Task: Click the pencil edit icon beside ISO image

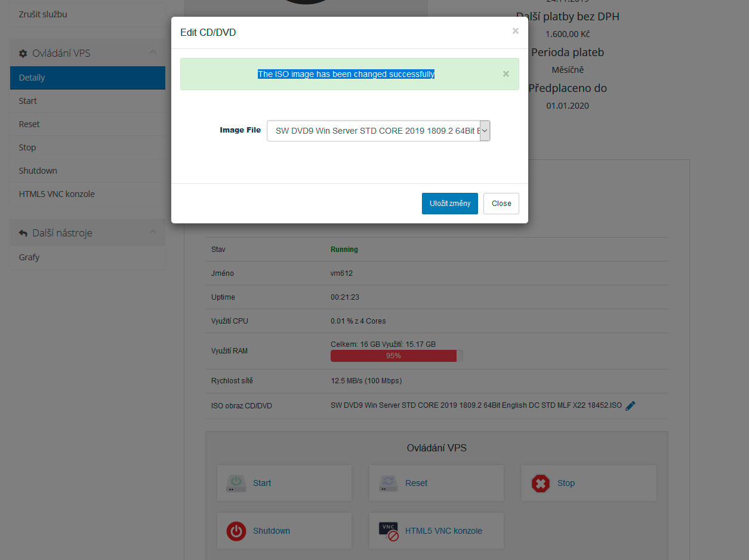Action: (630, 405)
